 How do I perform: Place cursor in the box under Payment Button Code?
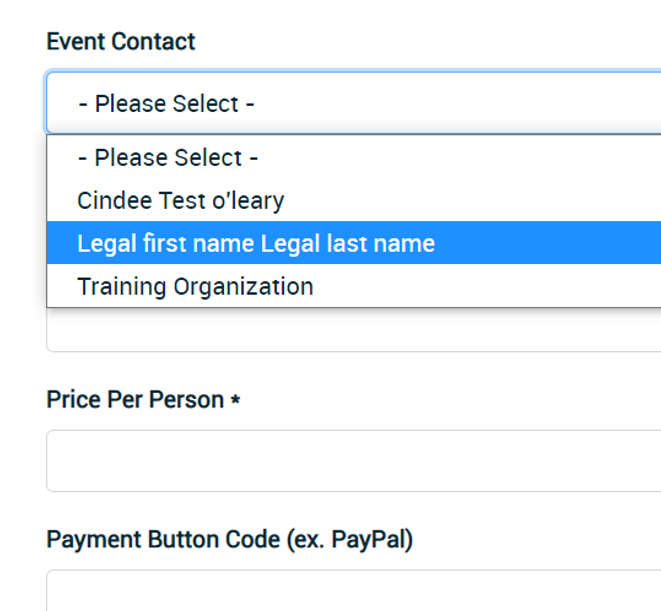click(x=350, y=590)
